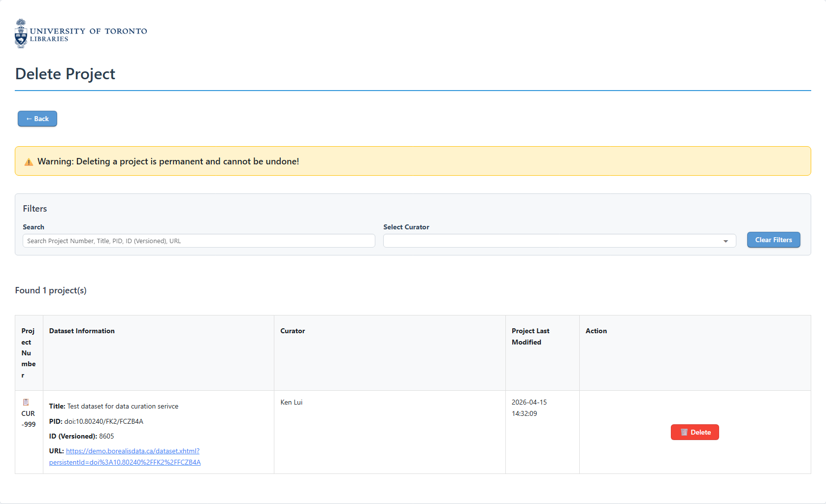
Task: Click the Back button
Action: point(37,119)
